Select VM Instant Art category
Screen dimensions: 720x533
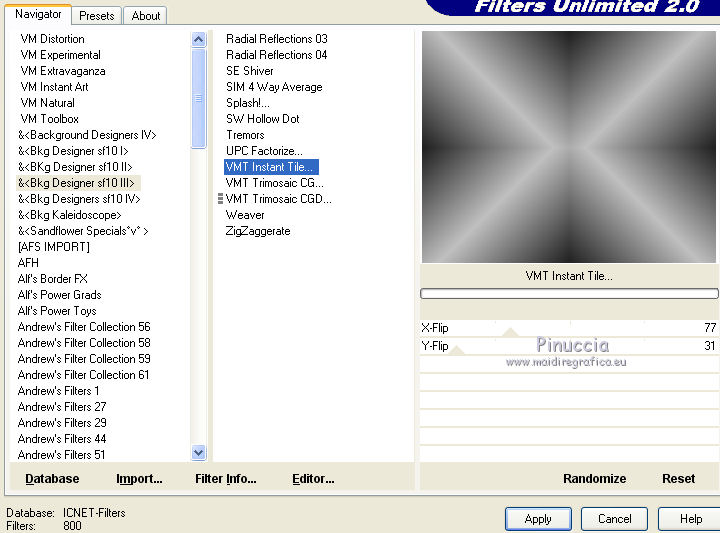[54, 87]
